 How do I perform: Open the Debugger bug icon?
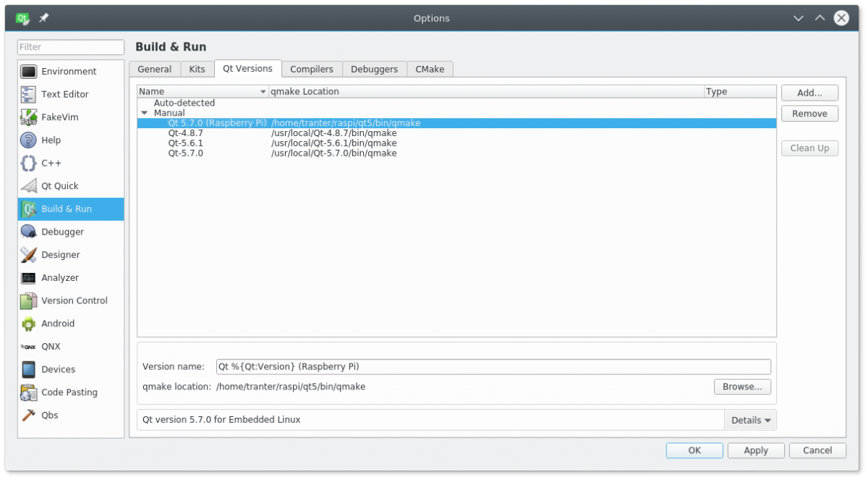29,232
